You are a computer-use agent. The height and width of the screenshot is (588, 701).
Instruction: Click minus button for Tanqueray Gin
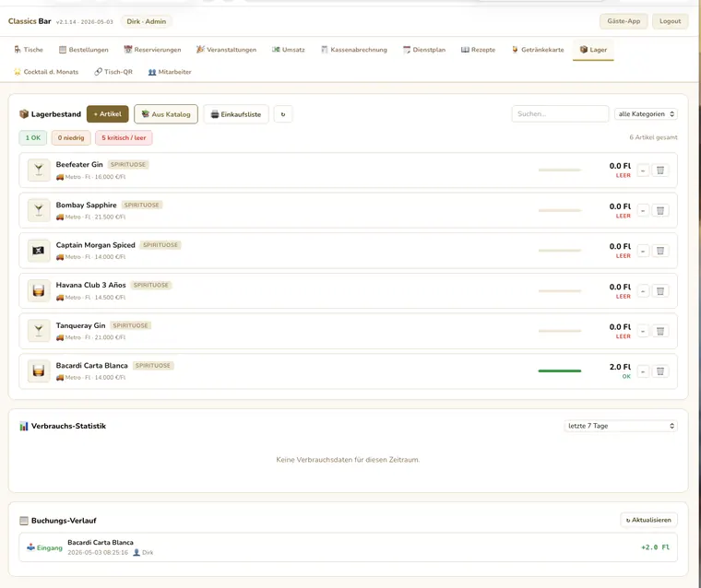pos(643,331)
